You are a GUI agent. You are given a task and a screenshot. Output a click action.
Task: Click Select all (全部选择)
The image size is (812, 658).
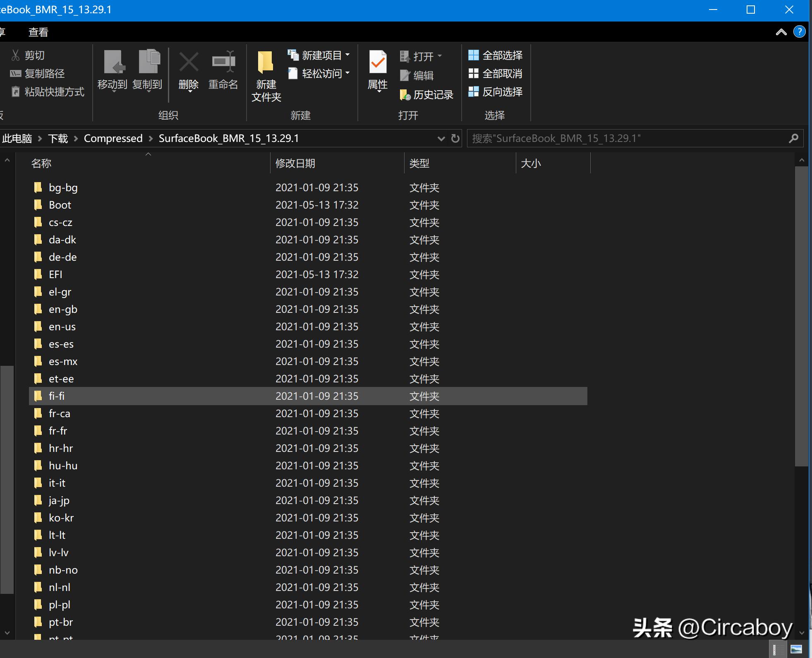[x=496, y=55]
